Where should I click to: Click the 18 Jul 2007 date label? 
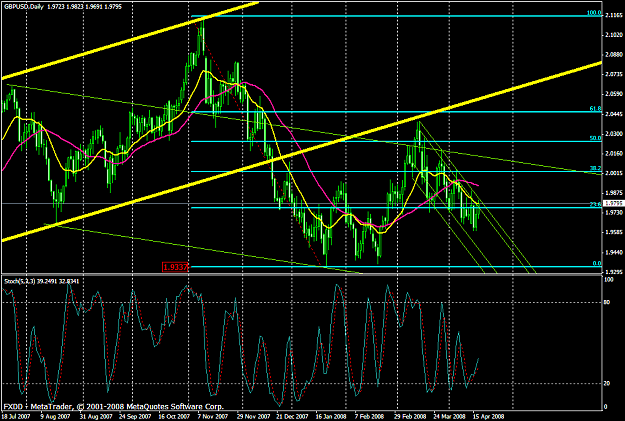coord(16,416)
